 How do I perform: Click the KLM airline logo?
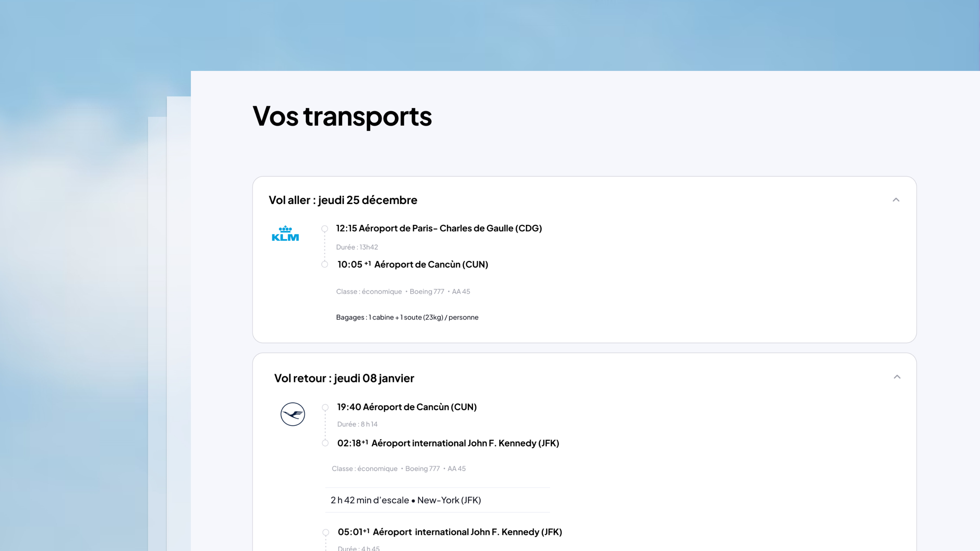285,233
